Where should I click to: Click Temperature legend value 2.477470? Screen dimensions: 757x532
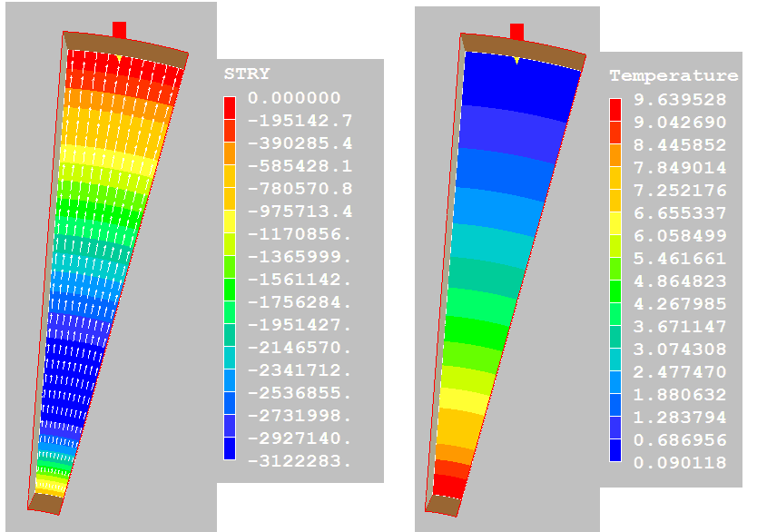pyautogui.click(x=680, y=372)
